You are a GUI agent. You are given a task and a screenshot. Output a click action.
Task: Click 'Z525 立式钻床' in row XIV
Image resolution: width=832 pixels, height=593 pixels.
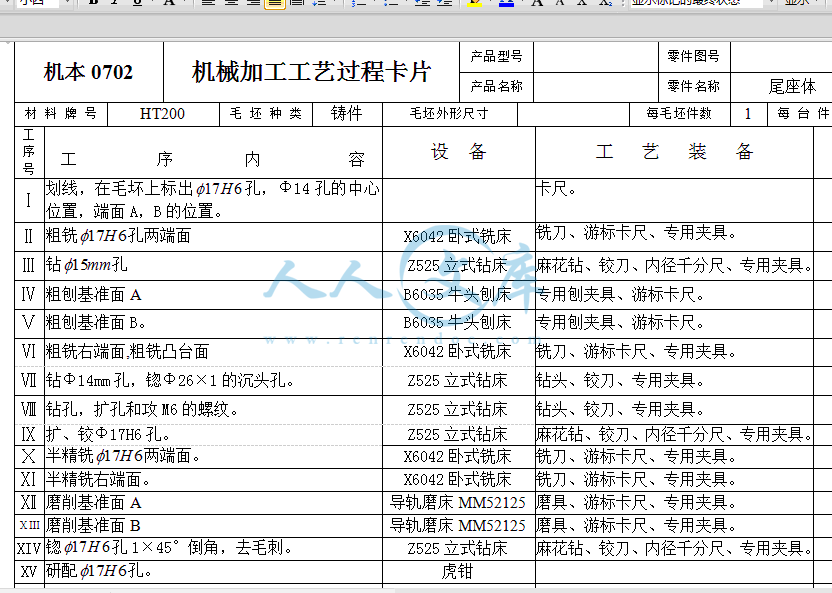pos(457,548)
